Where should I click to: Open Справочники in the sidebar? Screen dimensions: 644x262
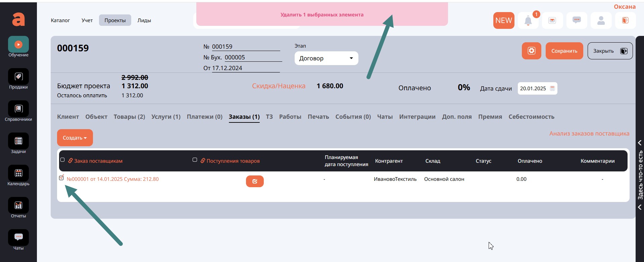18,109
